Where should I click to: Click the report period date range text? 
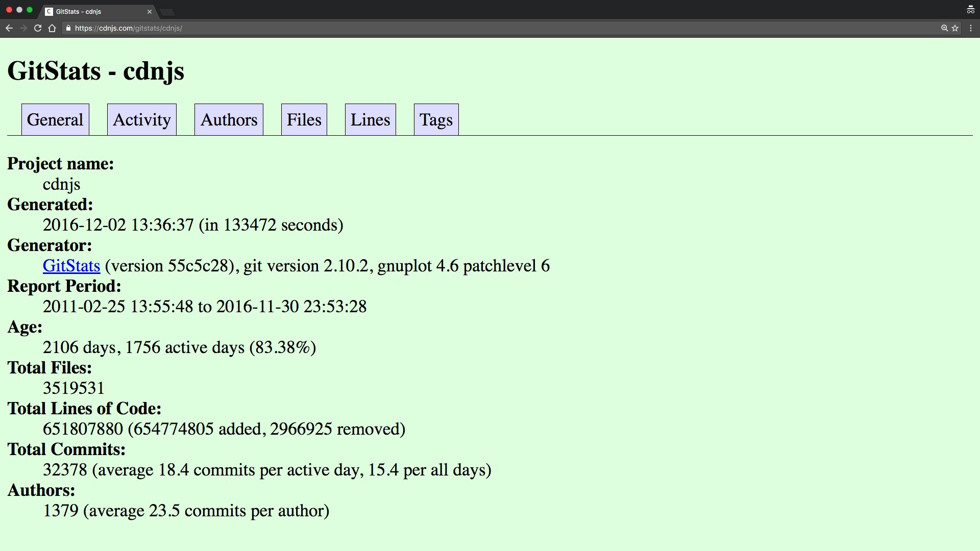click(205, 307)
